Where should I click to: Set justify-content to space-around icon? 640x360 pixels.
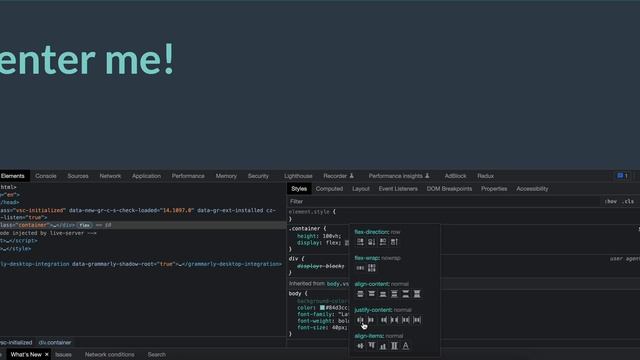pos(406,320)
